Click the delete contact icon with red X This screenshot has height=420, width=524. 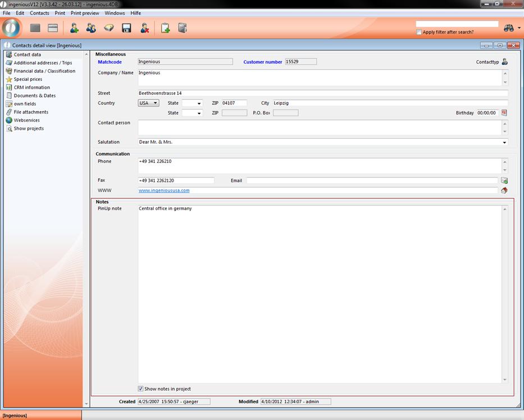pyautogui.click(x=144, y=28)
